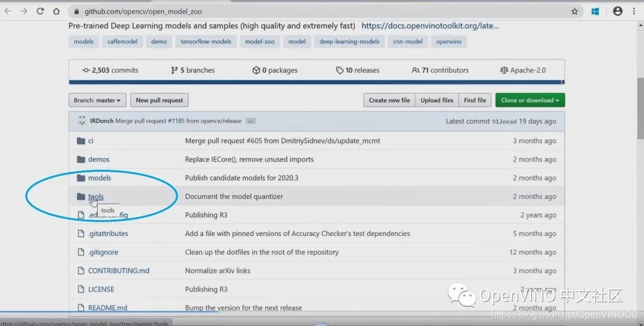The height and width of the screenshot is (326, 644).
Task: Open commit message 'Normalize arXiv links'
Action: tap(218, 271)
